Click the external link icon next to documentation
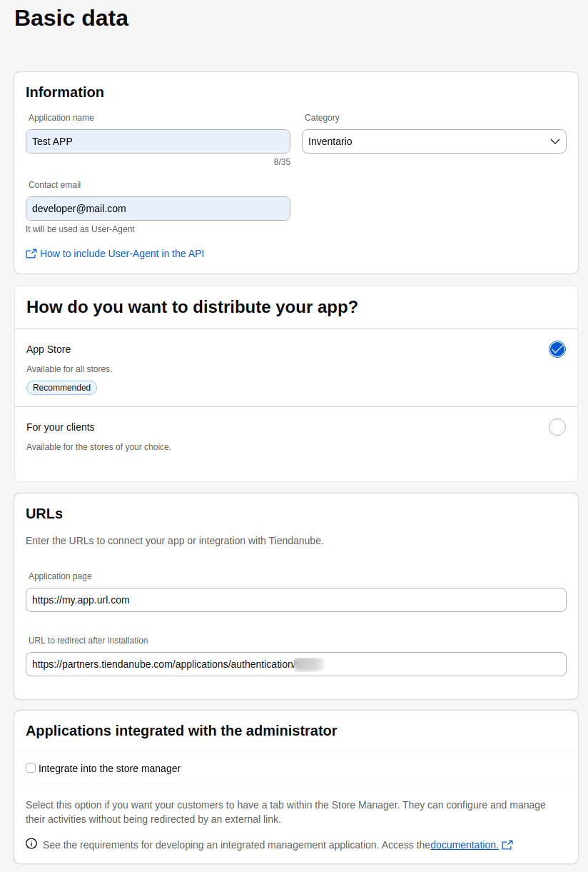This screenshot has height=872, width=588. pos(507,844)
